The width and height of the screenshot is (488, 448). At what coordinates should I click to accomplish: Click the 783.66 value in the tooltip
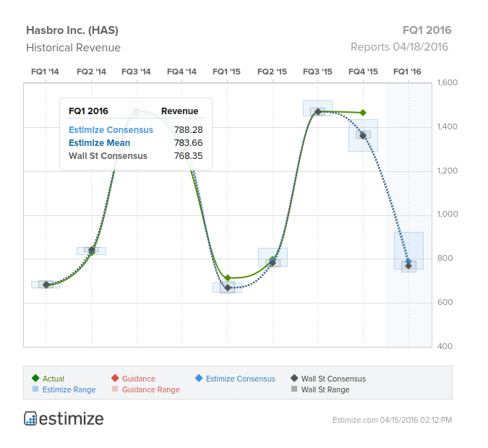(188, 143)
